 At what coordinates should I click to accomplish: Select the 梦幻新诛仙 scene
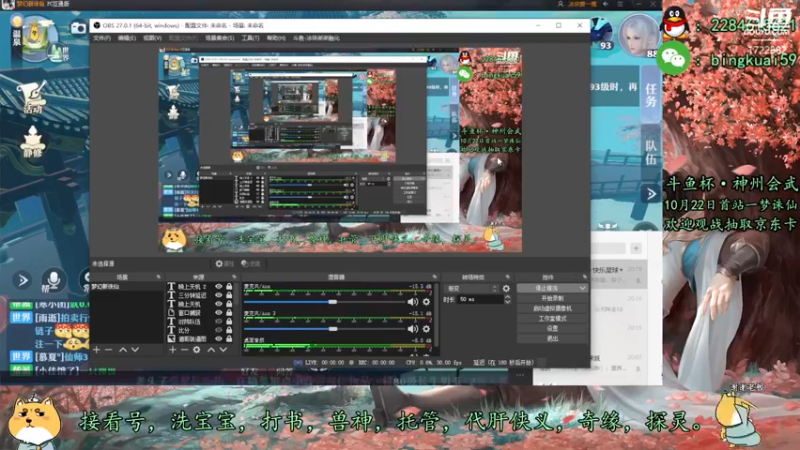(127, 287)
